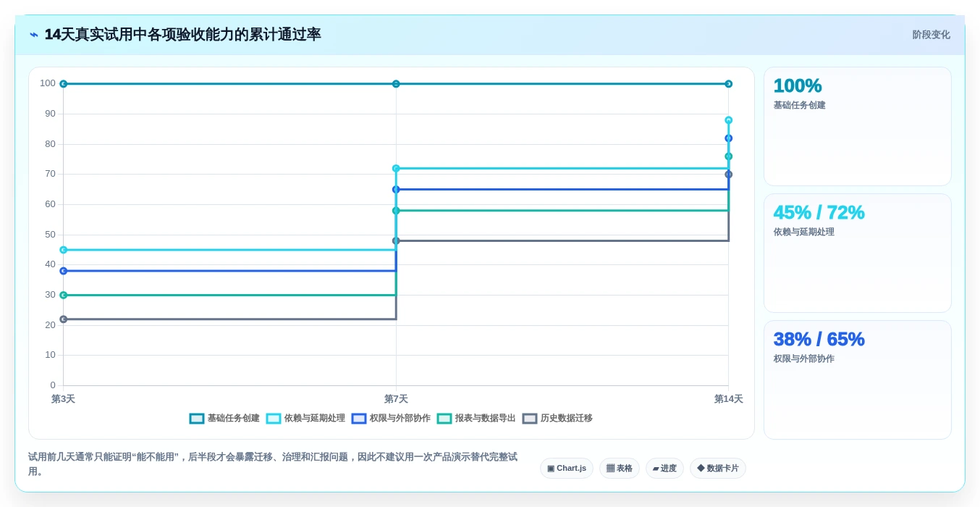Click the 第14天 x-axis label
The height and width of the screenshot is (507, 980).
pos(728,399)
